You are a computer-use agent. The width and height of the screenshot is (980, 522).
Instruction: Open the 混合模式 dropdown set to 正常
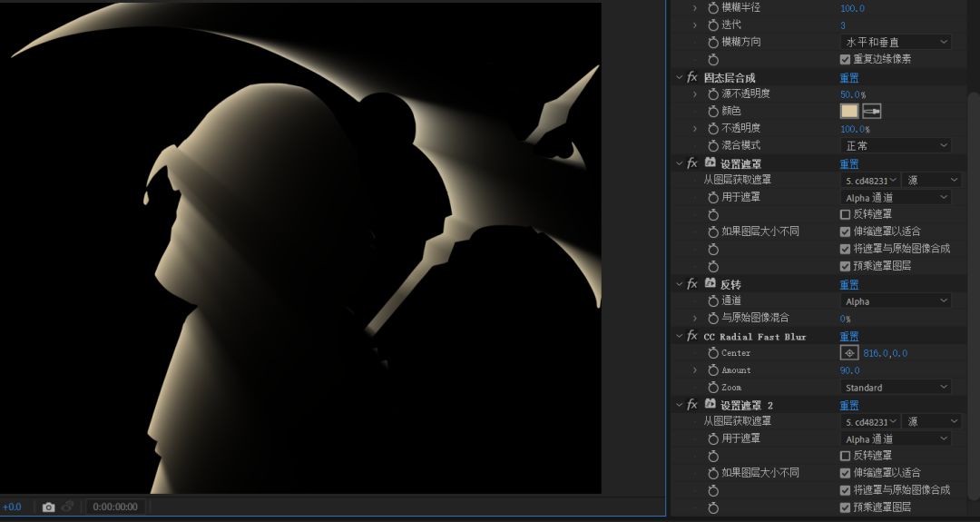point(895,145)
